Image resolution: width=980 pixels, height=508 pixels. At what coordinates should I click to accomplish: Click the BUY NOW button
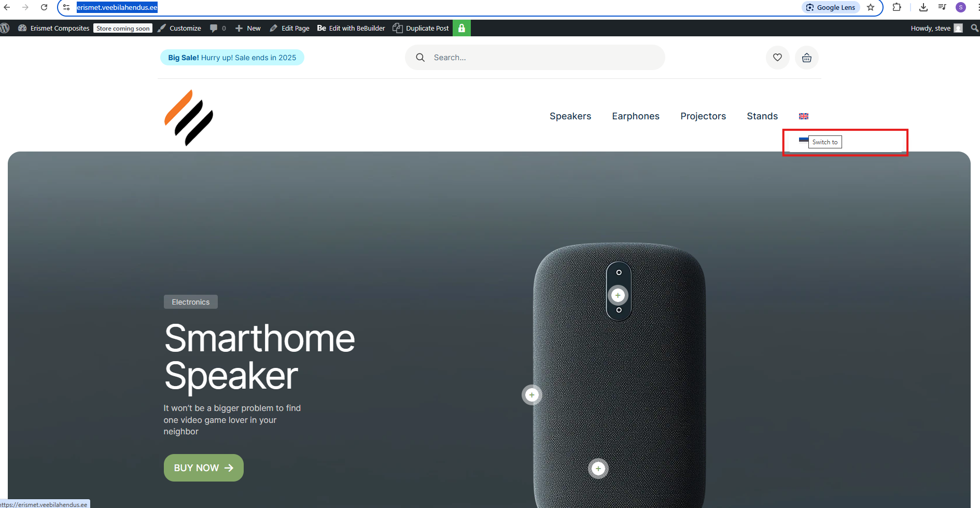pyautogui.click(x=204, y=468)
